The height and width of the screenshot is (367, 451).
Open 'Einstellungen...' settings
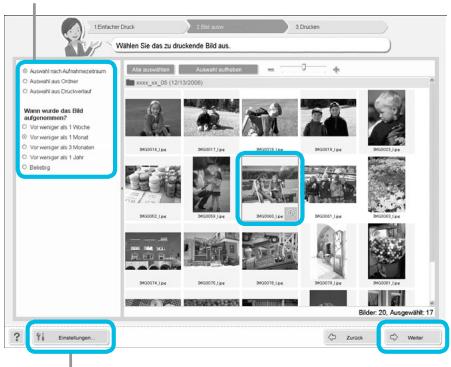click(x=71, y=337)
